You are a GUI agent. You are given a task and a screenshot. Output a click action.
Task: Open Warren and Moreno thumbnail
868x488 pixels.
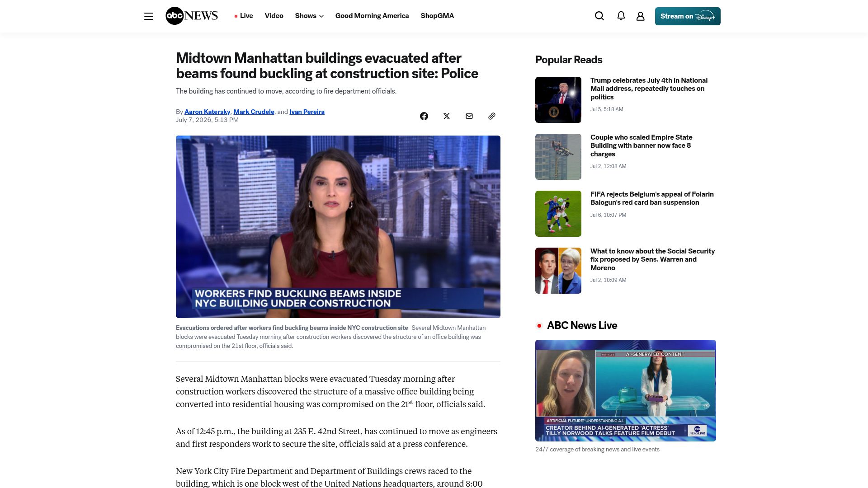tap(558, 271)
